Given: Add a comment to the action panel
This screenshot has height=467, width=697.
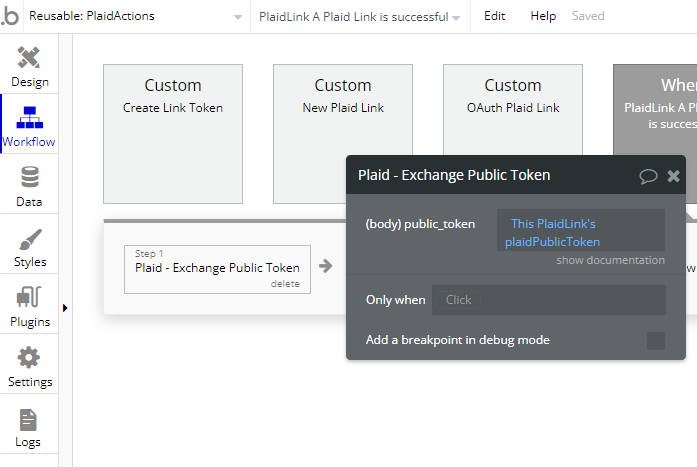Looking at the screenshot, I should (648, 176).
